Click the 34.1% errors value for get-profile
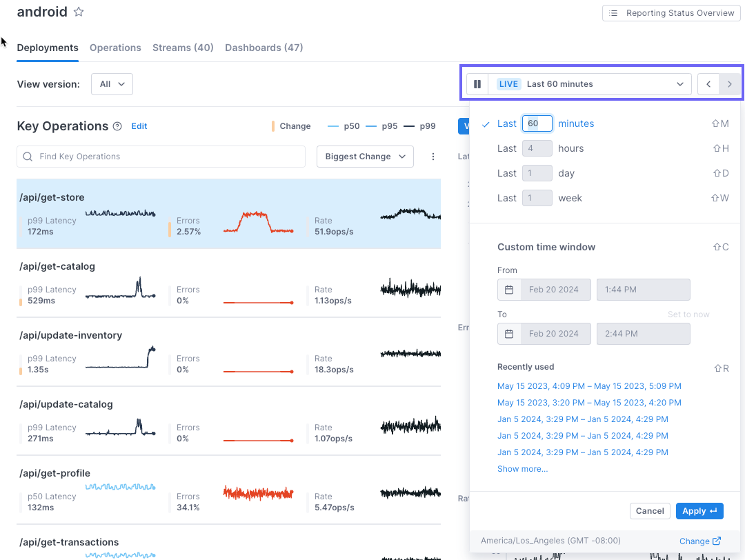Screen dimensions: 745x560 pyautogui.click(x=188, y=508)
